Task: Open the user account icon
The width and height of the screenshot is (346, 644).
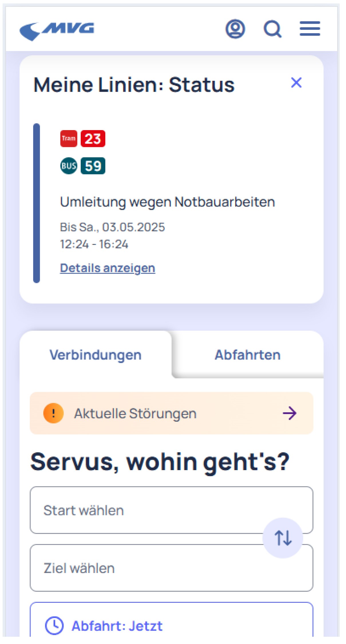Action: tap(235, 29)
